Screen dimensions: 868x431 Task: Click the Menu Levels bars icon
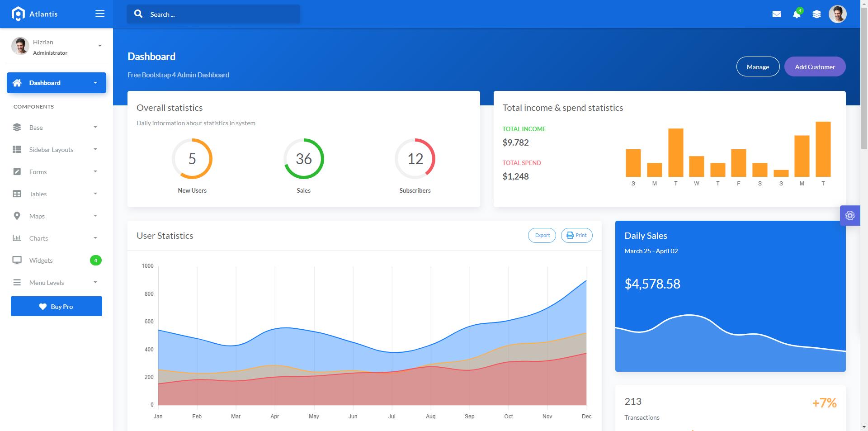[17, 282]
